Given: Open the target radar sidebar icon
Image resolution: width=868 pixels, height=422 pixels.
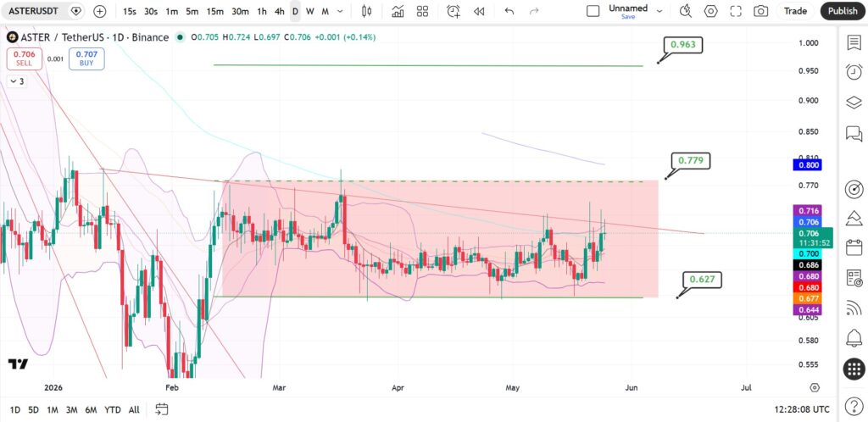Looking at the screenshot, I should coord(854,189).
